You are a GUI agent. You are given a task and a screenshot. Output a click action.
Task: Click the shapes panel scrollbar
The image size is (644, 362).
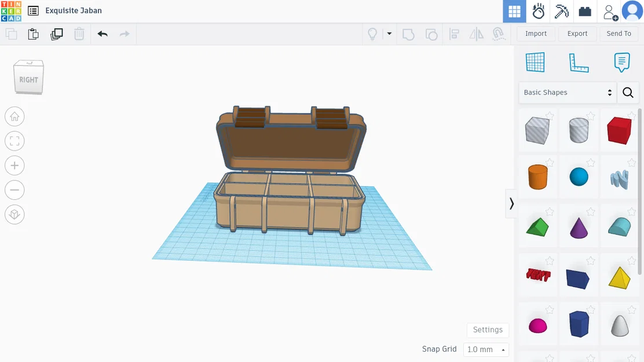639,192
